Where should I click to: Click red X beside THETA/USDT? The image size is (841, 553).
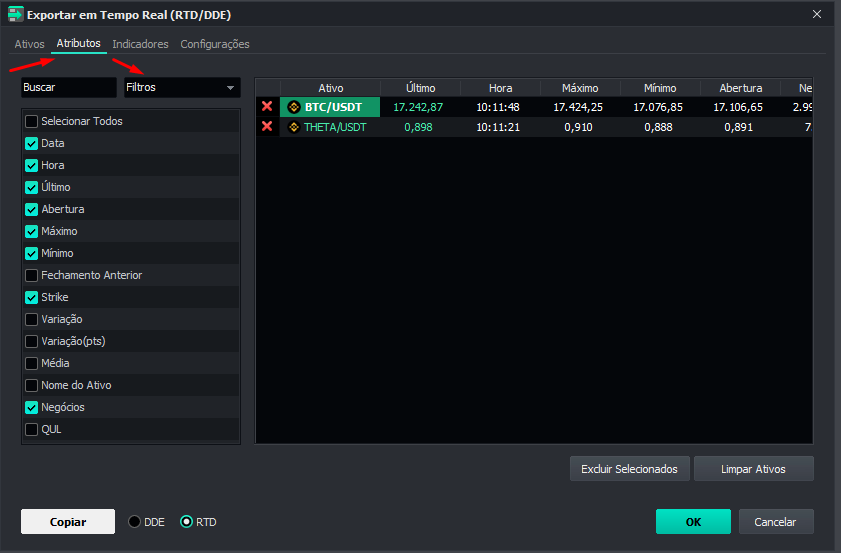[x=267, y=126]
